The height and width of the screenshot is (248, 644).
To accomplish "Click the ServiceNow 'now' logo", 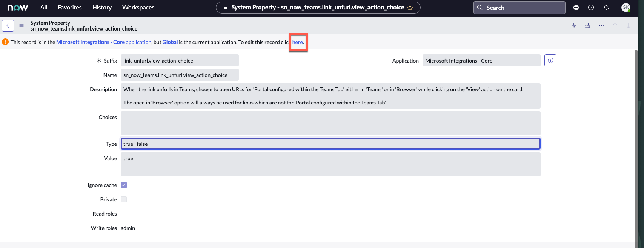I will [18, 8].
